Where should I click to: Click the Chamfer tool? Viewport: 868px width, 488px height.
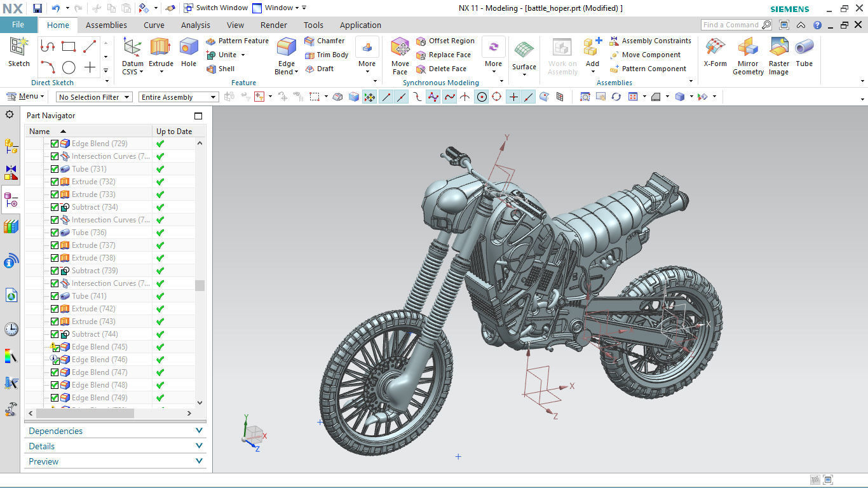(x=324, y=41)
